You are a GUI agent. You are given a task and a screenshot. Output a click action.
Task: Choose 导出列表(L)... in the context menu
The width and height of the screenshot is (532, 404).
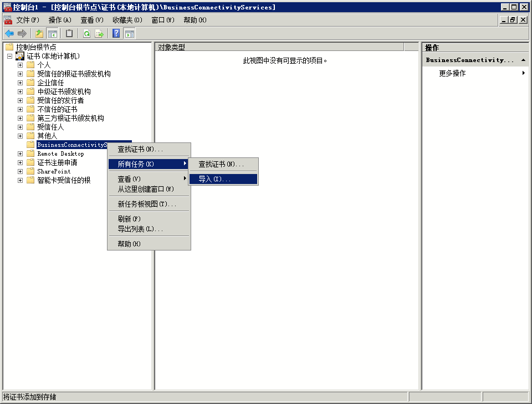[x=149, y=229]
